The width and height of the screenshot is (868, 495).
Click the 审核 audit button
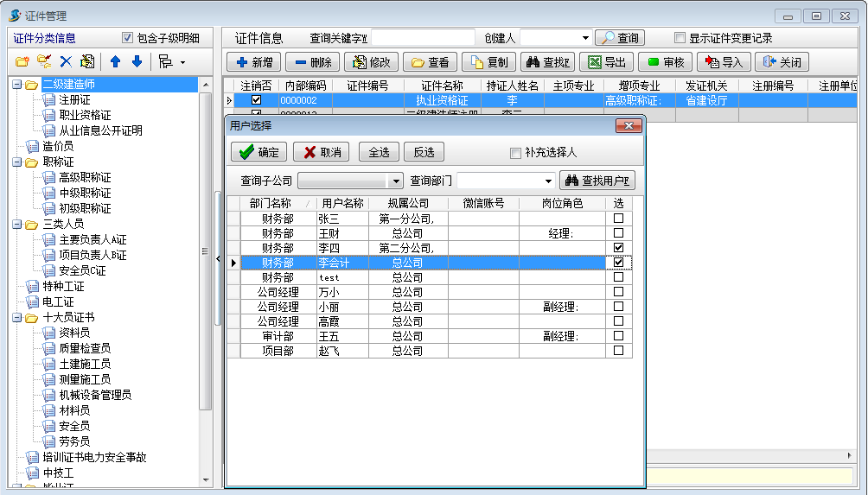point(665,62)
